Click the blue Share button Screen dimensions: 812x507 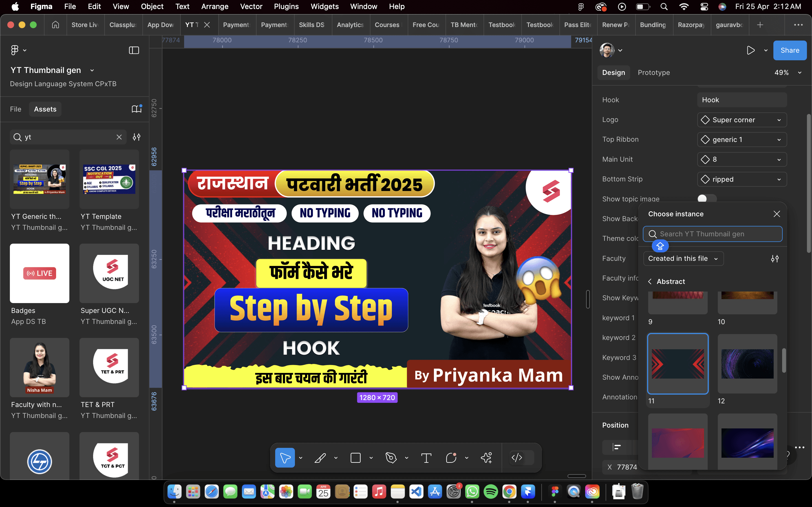click(789, 50)
